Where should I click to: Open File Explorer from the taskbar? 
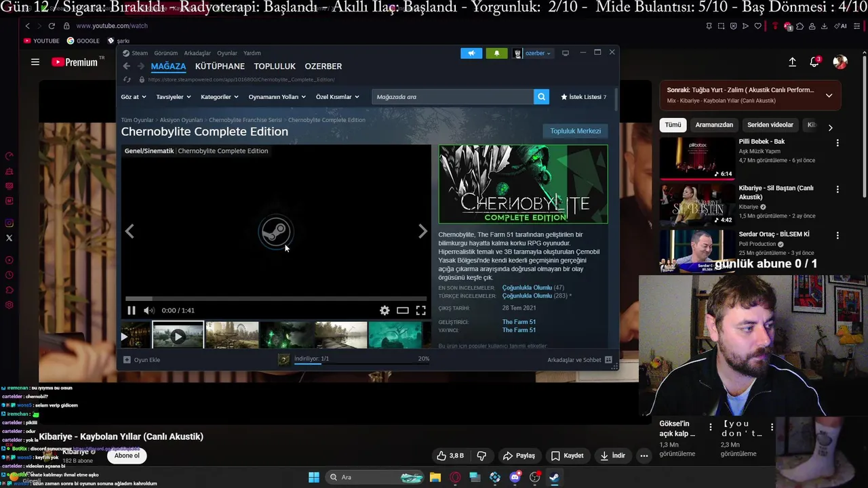point(435,477)
